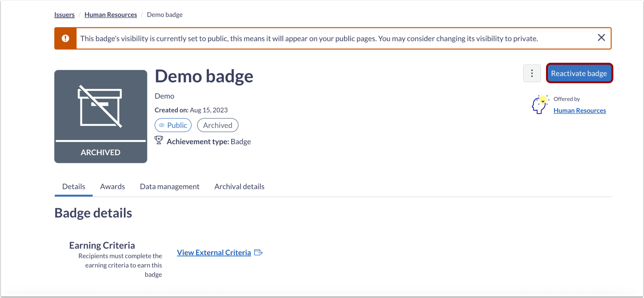The image size is (644, 298).
Task: Open the View External Criteria link
Action: click(x=214, y=252)
